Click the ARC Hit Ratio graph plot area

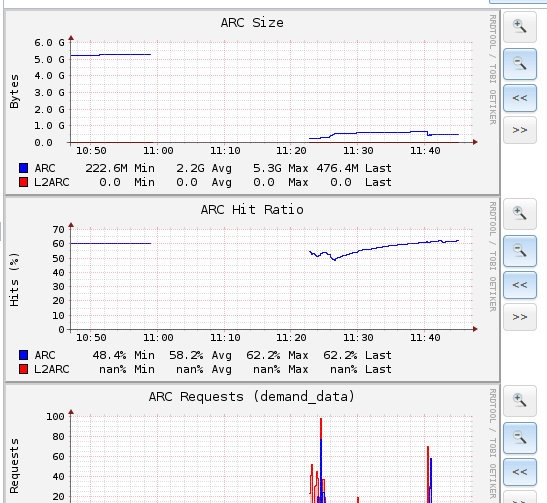[x=272, y=279]
